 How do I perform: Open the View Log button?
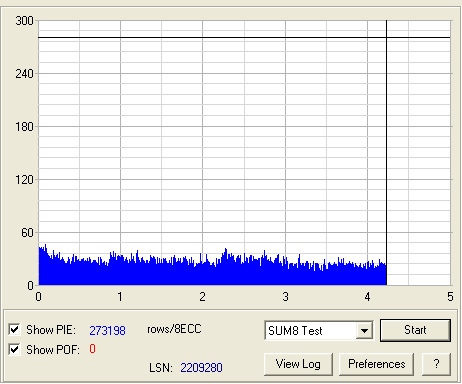[x=298, y=364]
